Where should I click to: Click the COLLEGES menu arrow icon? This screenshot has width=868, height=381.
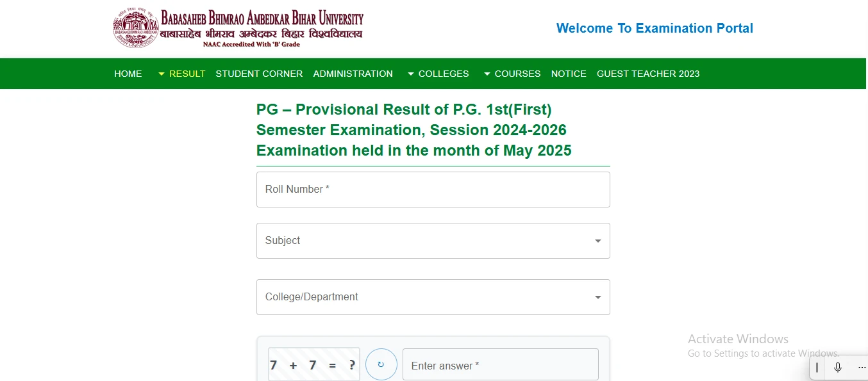(x=411, y=74)
